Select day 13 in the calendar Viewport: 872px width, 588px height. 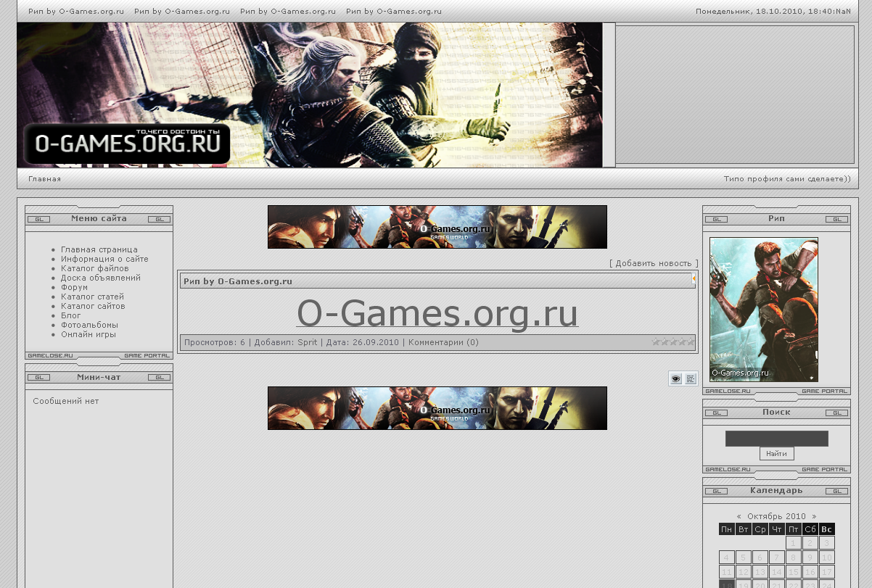[760, 572]
